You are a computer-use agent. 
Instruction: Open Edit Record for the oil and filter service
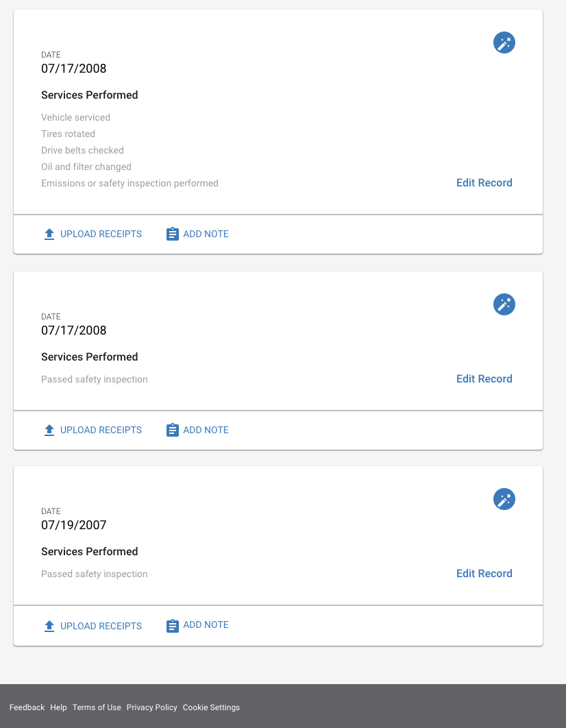[484, 183]
